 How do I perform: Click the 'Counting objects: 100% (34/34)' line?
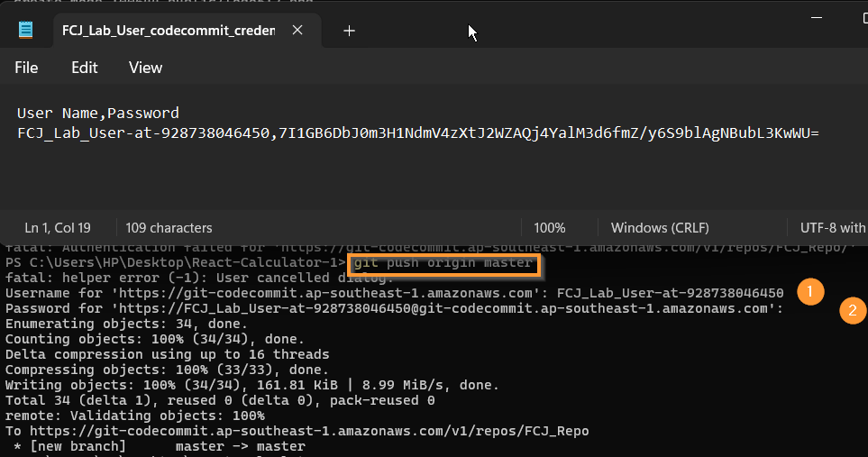[154, 339]
